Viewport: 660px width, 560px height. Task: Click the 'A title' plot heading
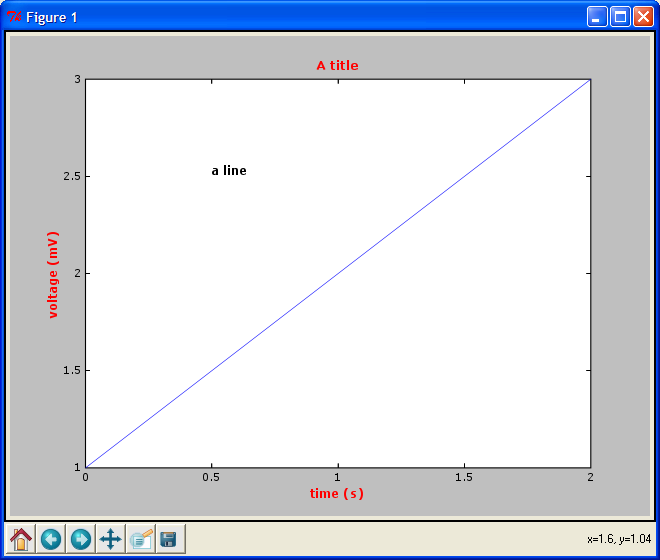point(338,66)
